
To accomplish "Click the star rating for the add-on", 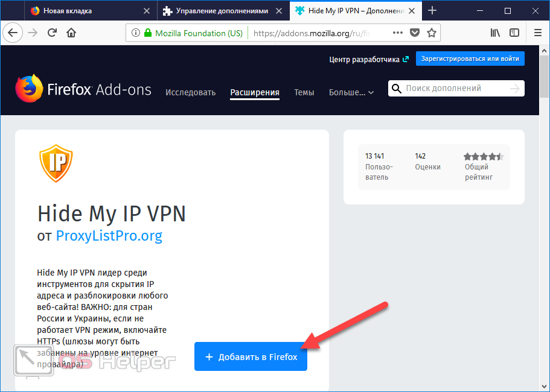I will [x=483, y=157].
